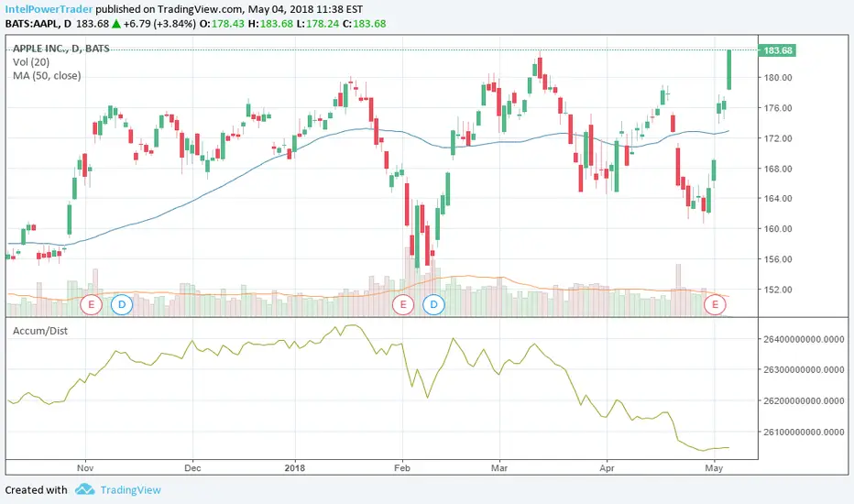Click the 168.00 price axis label
Image resolution: width=854 pixels, height=504 pixels.
[778, 169]
